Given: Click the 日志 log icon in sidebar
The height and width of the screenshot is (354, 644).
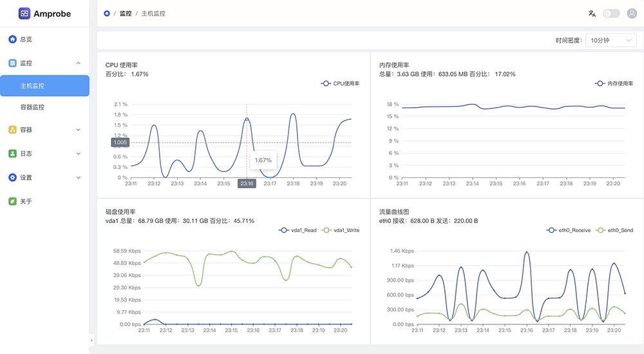Looking at the screenshot, I should pyautogui.click(x=12, y=153).
